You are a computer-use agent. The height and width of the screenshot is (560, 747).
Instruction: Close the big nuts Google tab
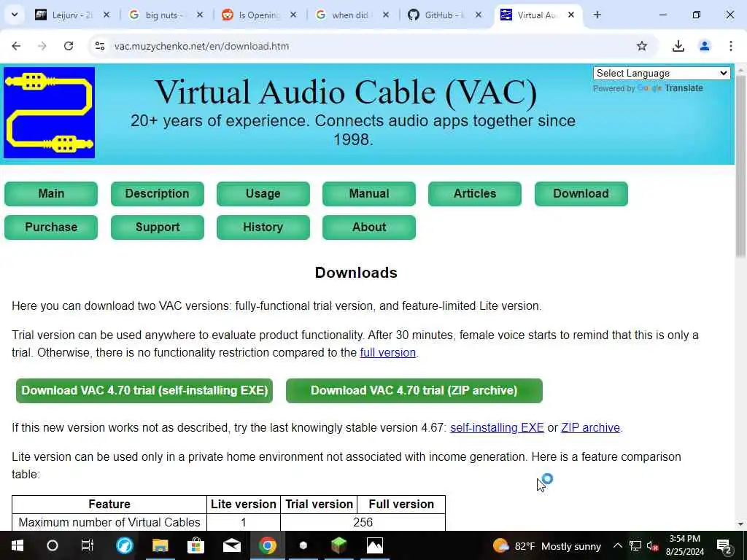tap(200, 15)
